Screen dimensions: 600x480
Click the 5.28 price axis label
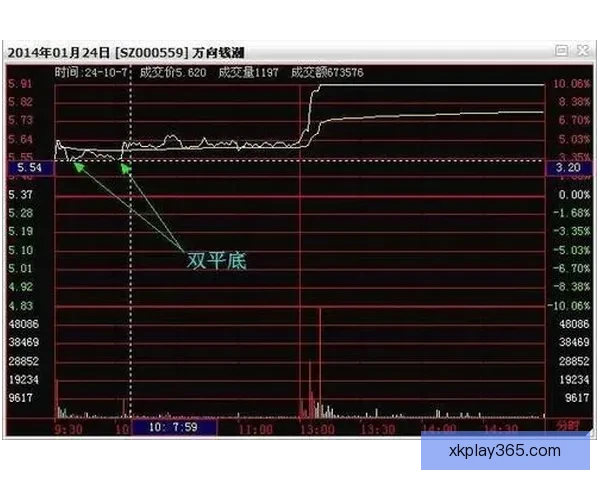pyautogui.click(x=20, y=213)
